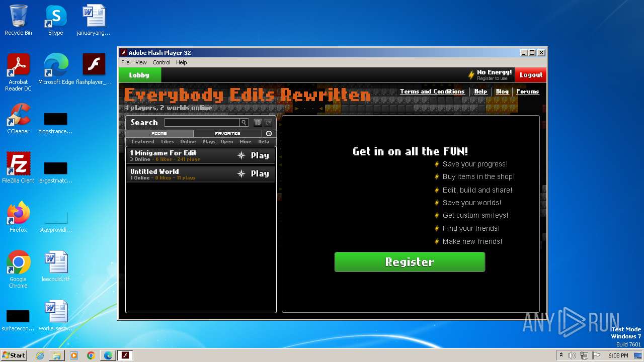Image resolution: width=644 pixels, height=362 pixels.
Task: Open the CCleaner desktop shortcut
Action: point(18,119)
